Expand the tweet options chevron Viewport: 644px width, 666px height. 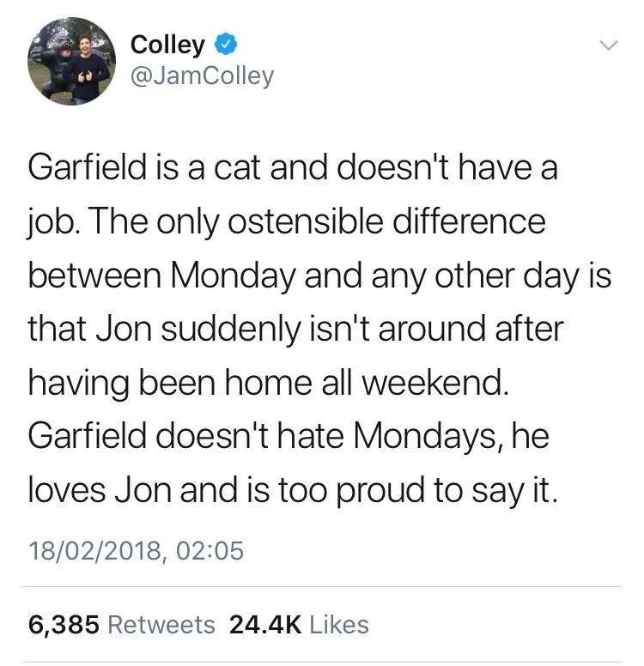click(x=608, y=44)
